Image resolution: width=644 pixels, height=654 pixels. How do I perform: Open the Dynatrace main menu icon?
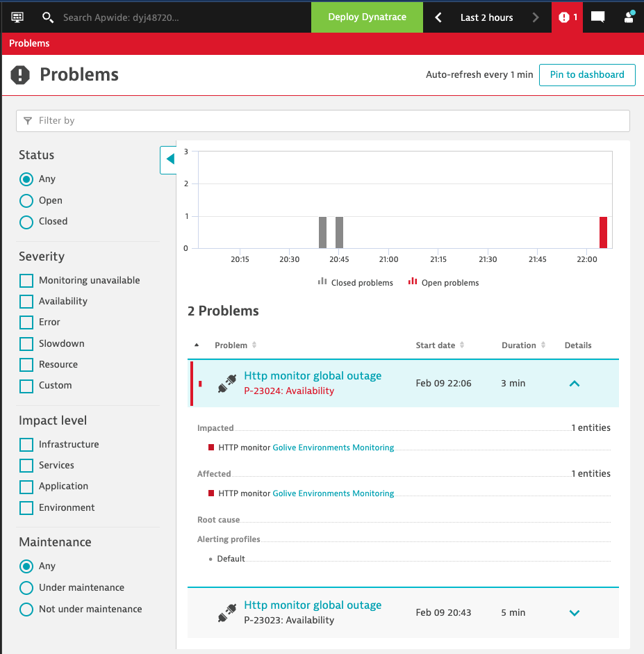[x=17, y=17]
